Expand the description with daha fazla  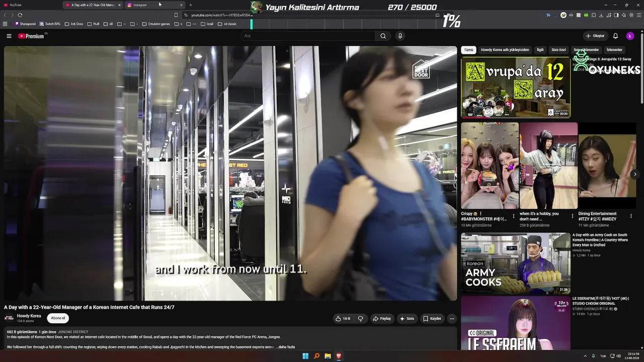286,347
